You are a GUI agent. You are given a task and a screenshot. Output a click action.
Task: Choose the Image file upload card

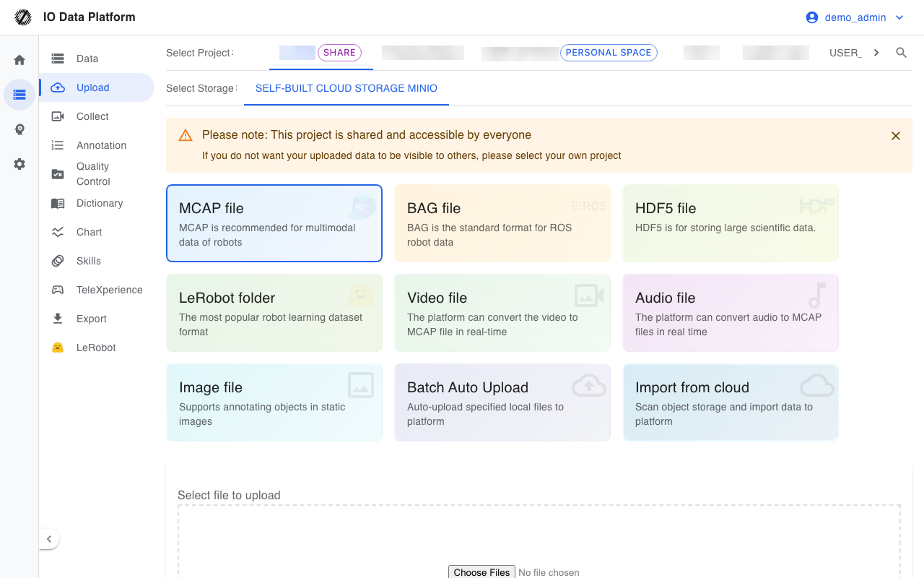coord(274,402)
